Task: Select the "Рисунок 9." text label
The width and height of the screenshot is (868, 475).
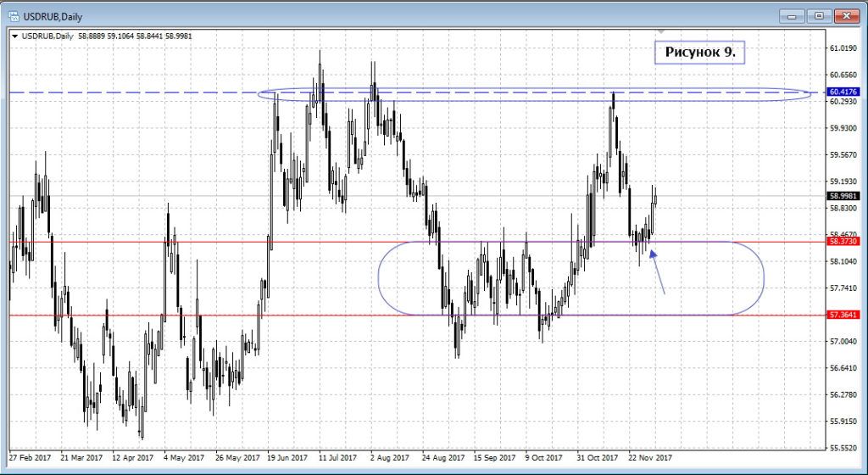Action: click(699, 53)
